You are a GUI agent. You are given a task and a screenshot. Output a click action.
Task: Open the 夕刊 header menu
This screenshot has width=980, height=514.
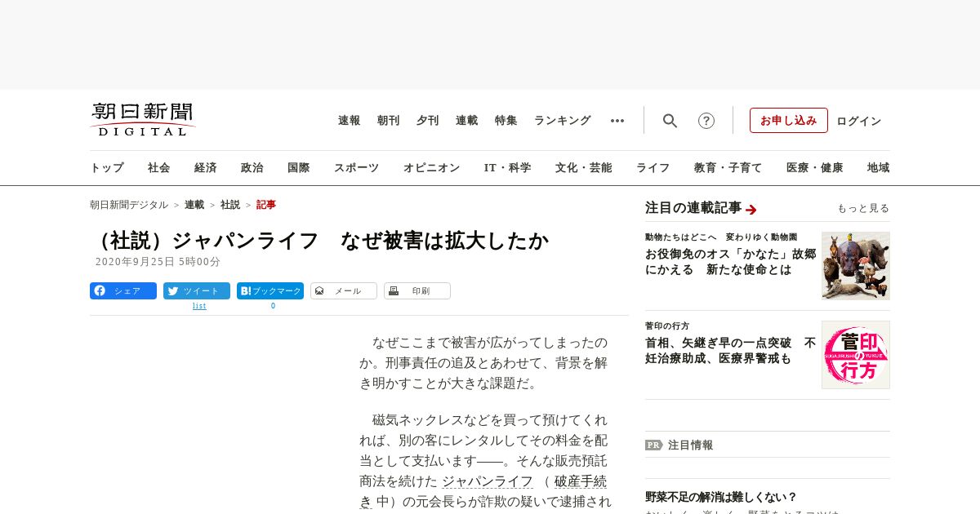point(428,121)
